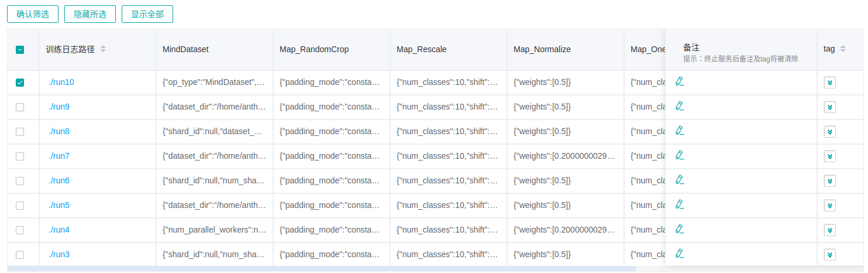Select the ./run7 row checkbox
Screen dimensions: 868x273
pos(20,156)
